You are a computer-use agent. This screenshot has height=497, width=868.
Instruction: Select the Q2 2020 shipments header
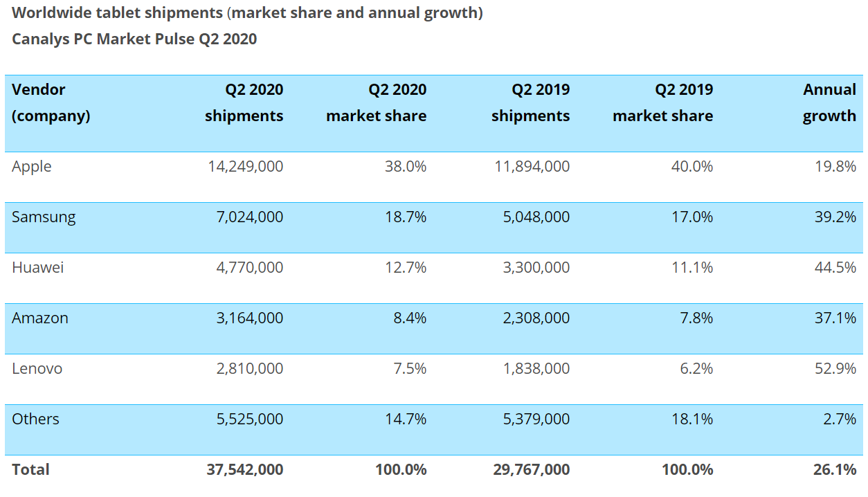pos(244,102)
